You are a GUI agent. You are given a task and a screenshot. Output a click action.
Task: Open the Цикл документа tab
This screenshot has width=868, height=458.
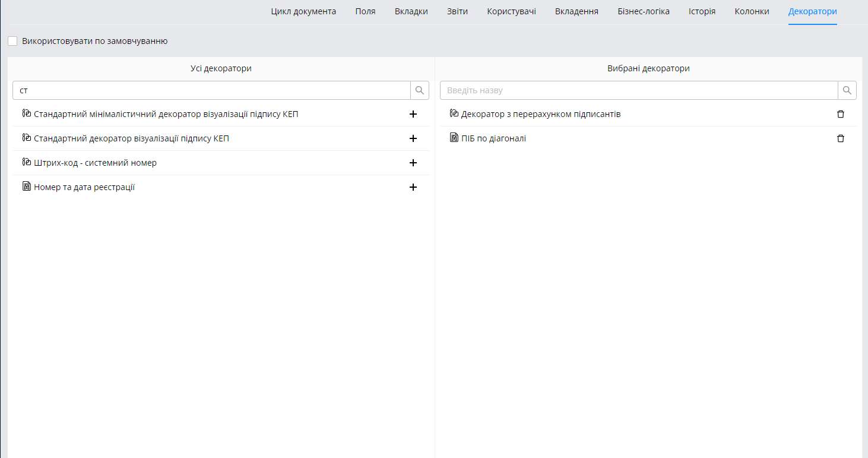(x=303, y=11)
